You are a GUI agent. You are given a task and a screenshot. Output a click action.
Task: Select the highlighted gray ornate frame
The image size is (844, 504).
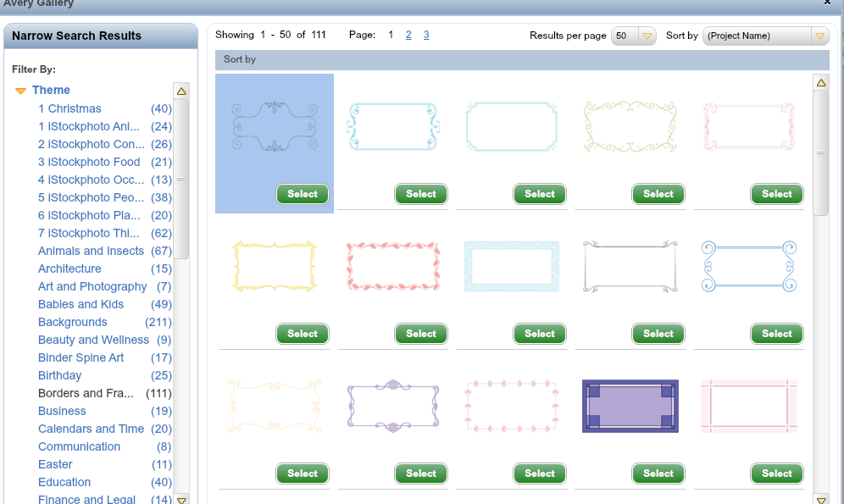(x=303, y=194)
